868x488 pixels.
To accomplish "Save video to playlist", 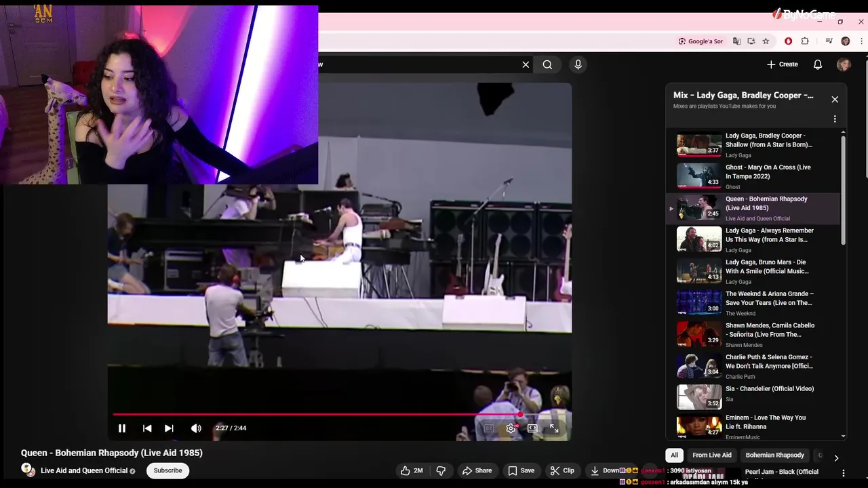I will pyautogui.click(x=521, y=470).
